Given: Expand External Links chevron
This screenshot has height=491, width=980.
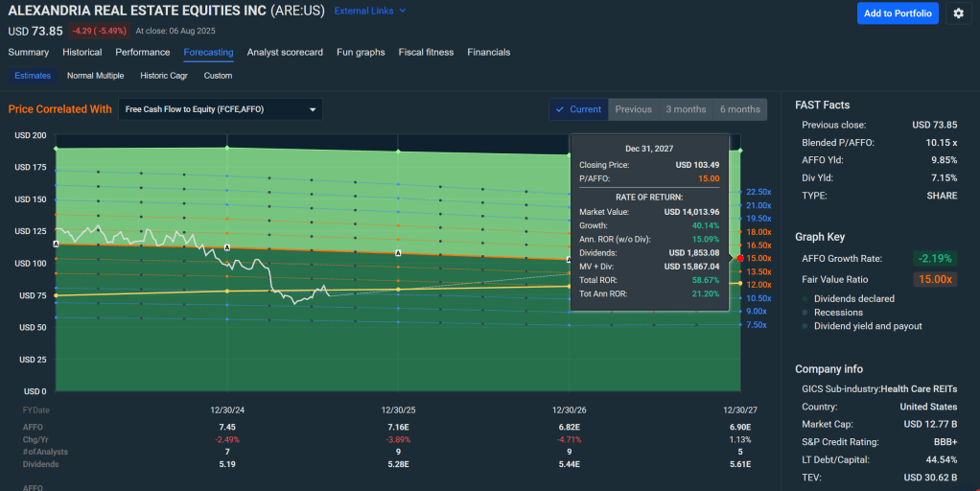Looking at the screenshot, I should coord(402,11).
